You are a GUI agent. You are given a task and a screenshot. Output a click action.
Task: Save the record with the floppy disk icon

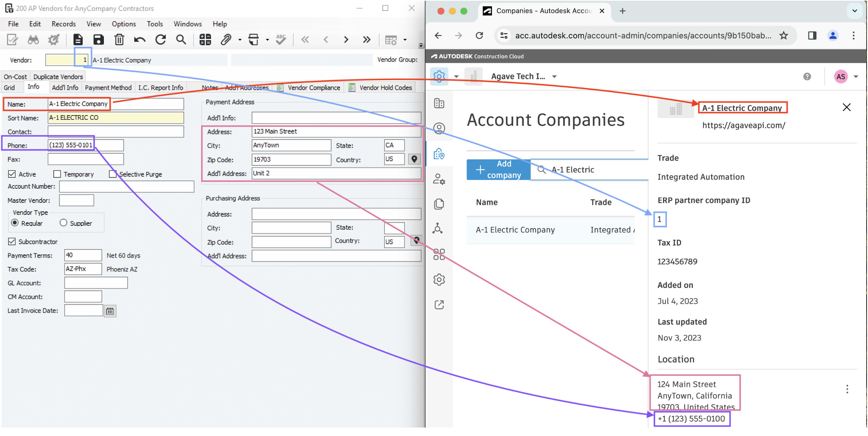98,40
